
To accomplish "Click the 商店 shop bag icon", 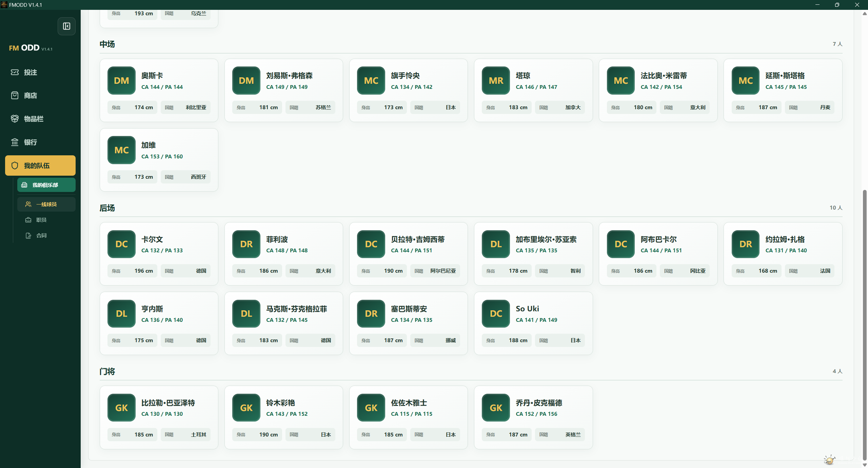I will click(15, 95).
